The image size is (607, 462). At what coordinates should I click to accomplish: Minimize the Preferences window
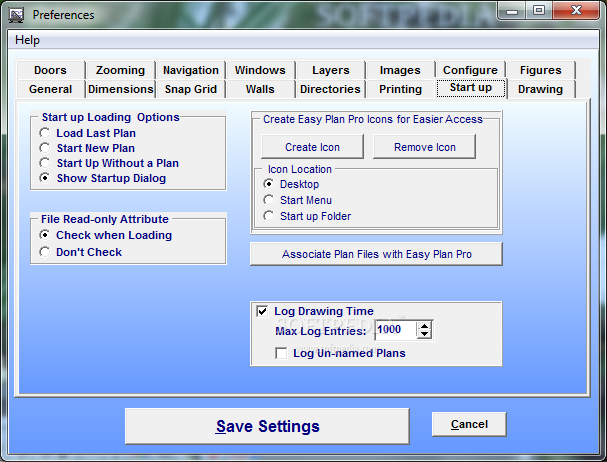[x=512, y=11]
